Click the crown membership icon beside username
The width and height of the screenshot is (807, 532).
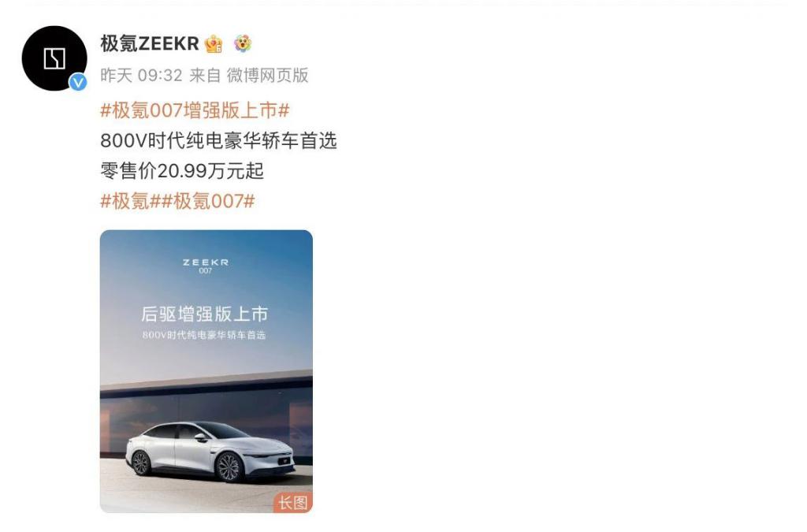(214, 44)
